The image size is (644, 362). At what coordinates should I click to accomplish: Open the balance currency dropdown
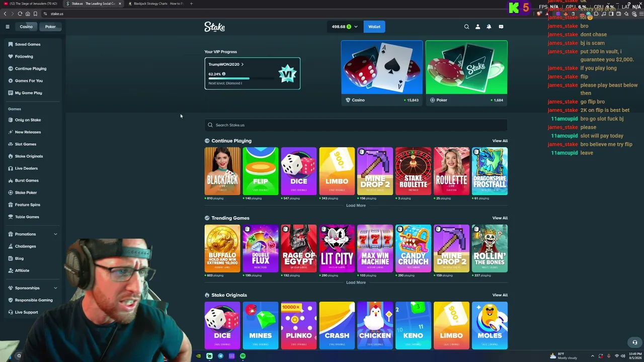coord(345,27)
